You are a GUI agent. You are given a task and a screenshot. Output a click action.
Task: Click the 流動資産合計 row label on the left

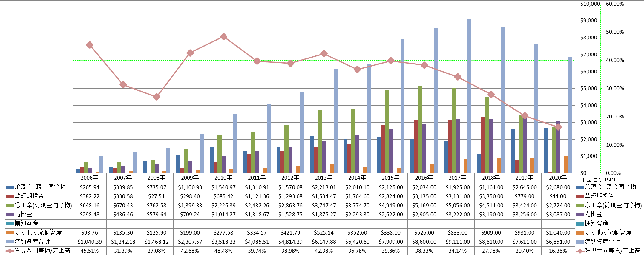(x=32, y=242)
